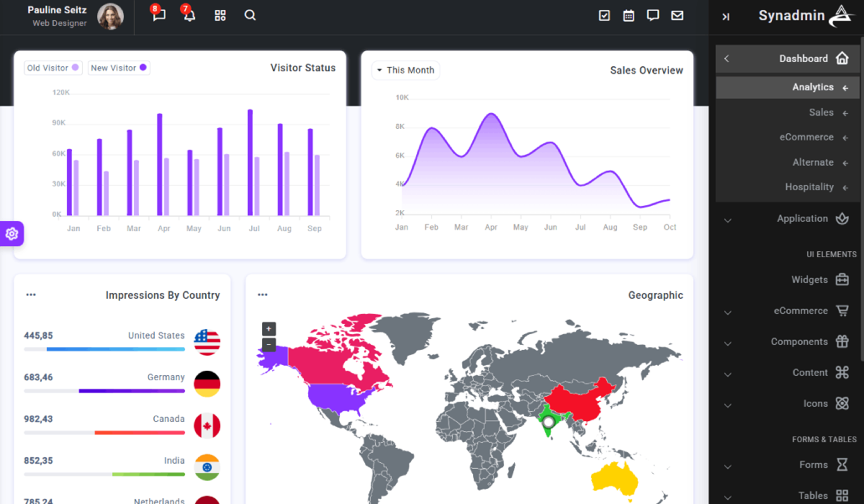The image size is (864, 504).
Task: Click the Synadmin logo icon
Action: click(x=841, y=16)
